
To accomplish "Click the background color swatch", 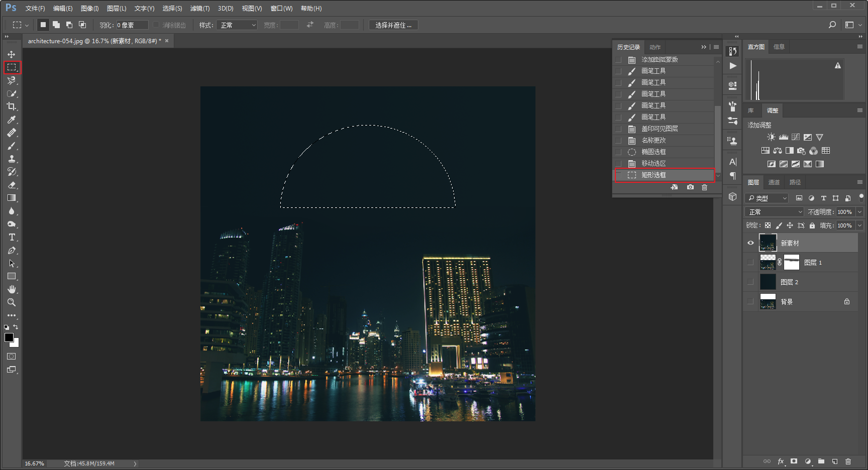I will tap(16, 344).
